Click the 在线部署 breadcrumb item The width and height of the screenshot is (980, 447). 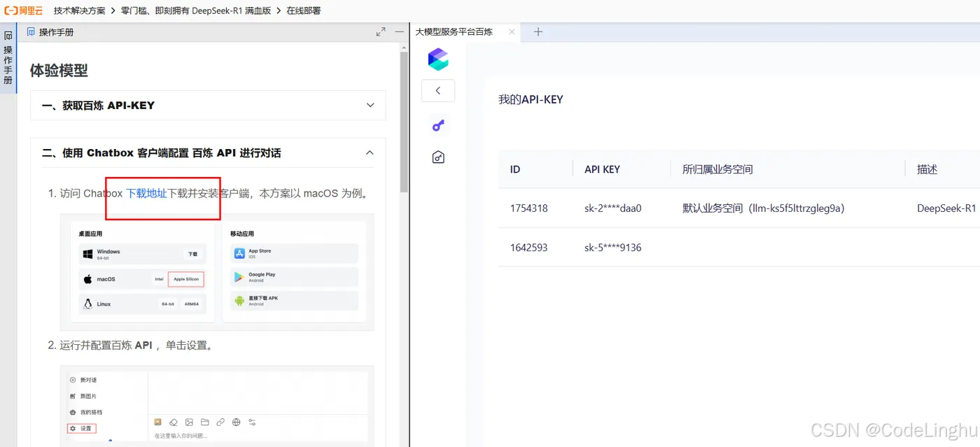tap(304, 11)
